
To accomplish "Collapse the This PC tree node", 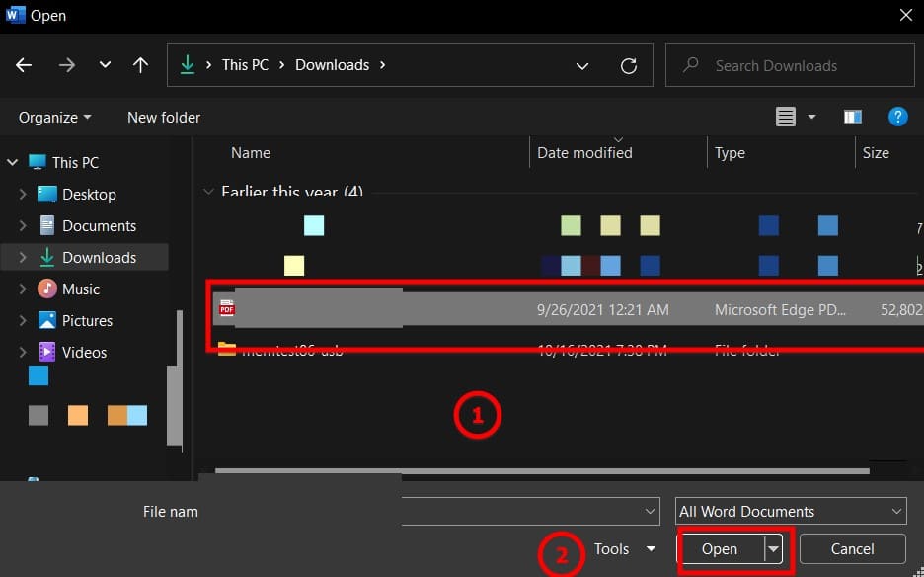I will tap(13, 162).
